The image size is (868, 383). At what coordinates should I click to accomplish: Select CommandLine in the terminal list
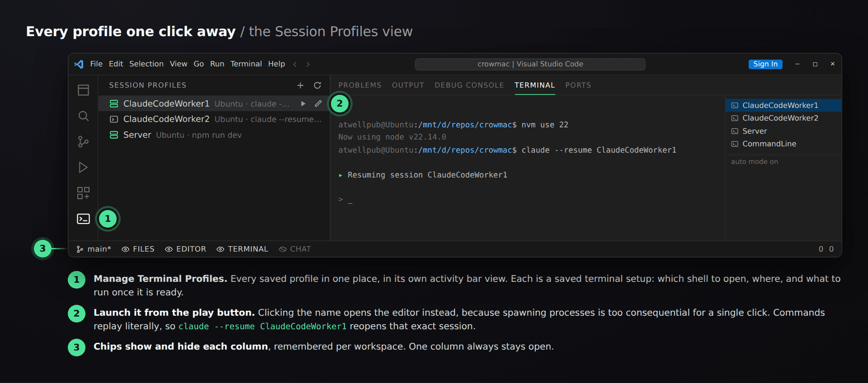(783, 144)
